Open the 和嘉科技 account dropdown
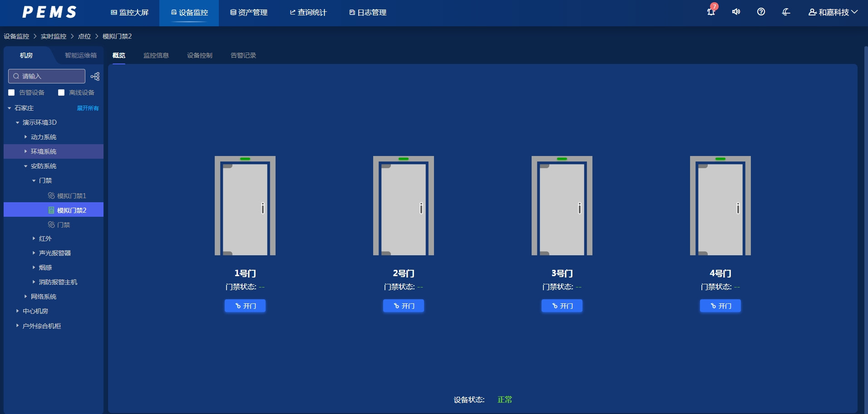 tap(834, 12)
